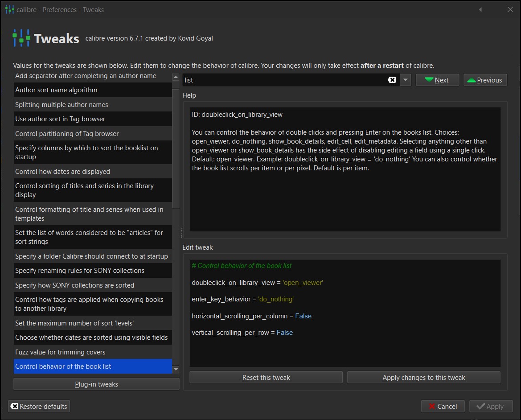Select 'Control formatting of title and series when used in templates'
The height and width of the screenshot is (420, 521).
pyautogui.click(x=93, y=214)
